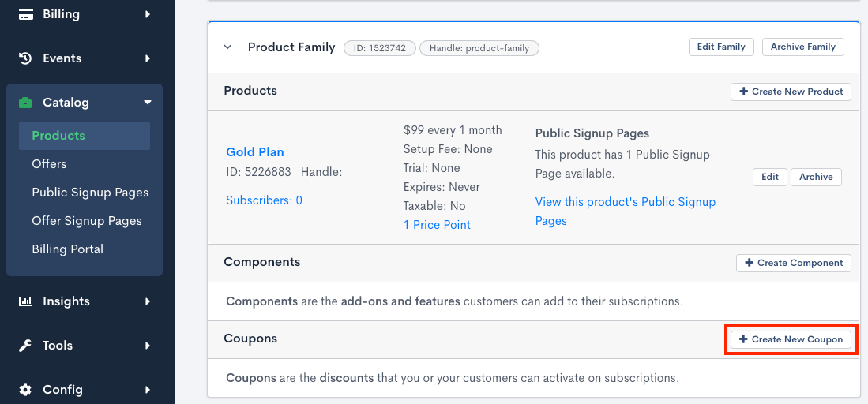Screen dimensions: 868x404
Task: Collapse the Product Family chevron
Action: point(227,47)
